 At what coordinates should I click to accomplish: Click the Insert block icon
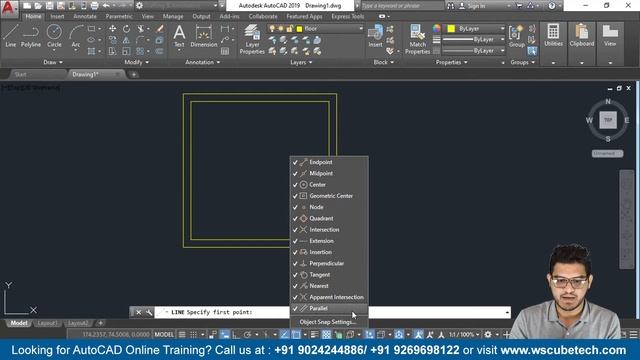click(375, 36)
